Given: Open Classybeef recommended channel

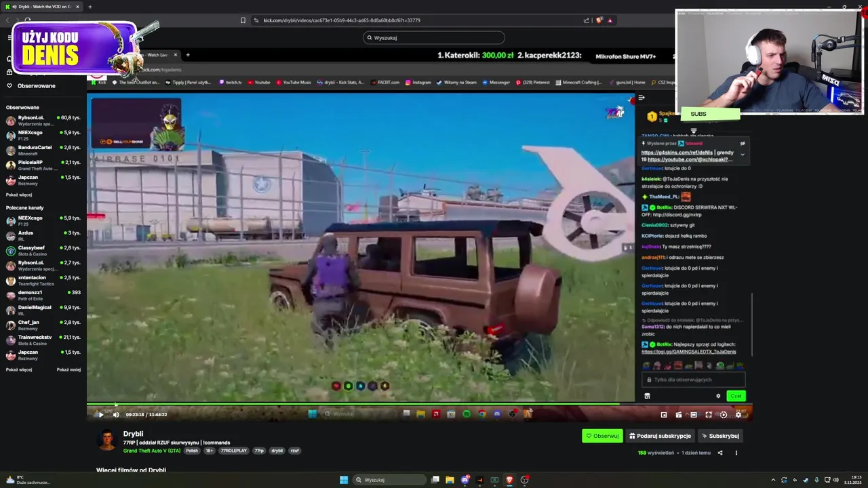Looking at the screenshot, I should 43,251.
